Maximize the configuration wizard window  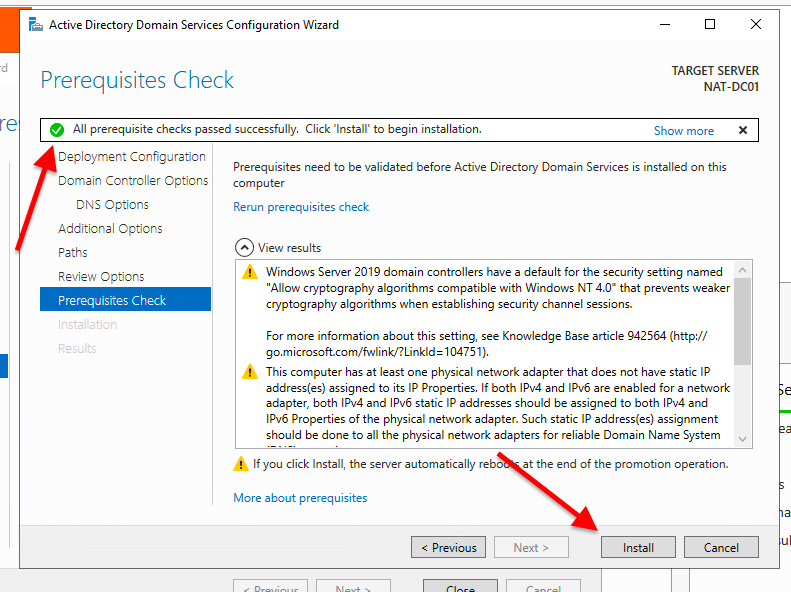[x=710, y=24]
